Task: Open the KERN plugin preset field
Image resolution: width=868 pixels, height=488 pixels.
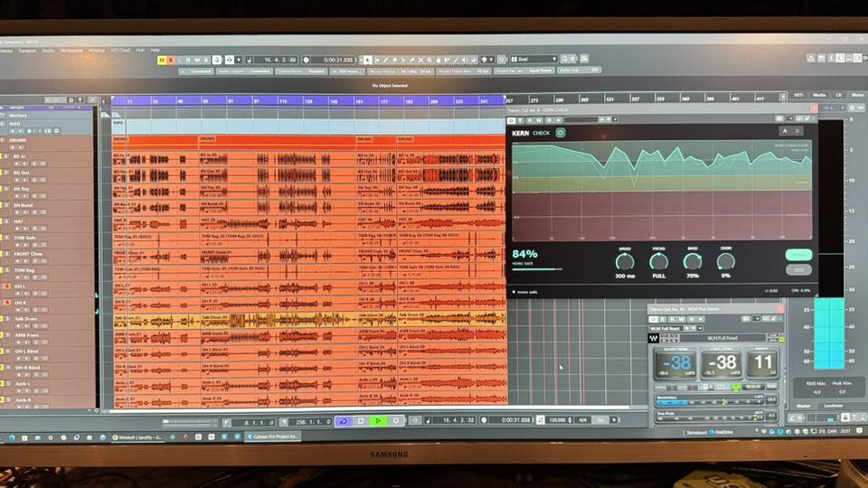Action: click(580, 119)
